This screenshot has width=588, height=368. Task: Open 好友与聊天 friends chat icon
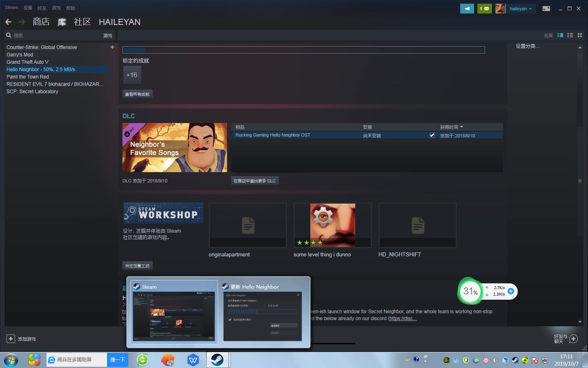tap(573, 339)
